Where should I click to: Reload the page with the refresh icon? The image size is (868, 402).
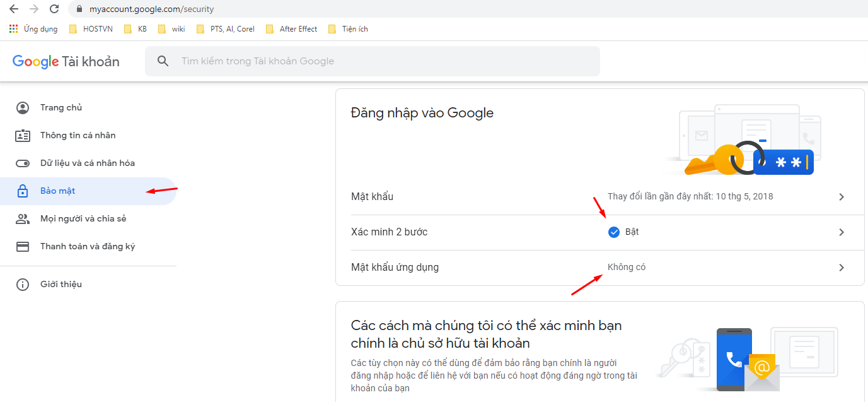(54, 9)
